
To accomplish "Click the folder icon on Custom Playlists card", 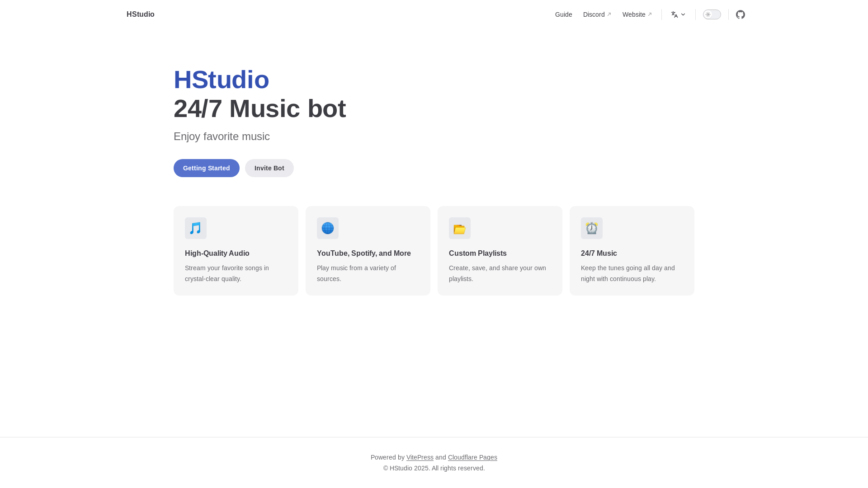I will point(460,228).
